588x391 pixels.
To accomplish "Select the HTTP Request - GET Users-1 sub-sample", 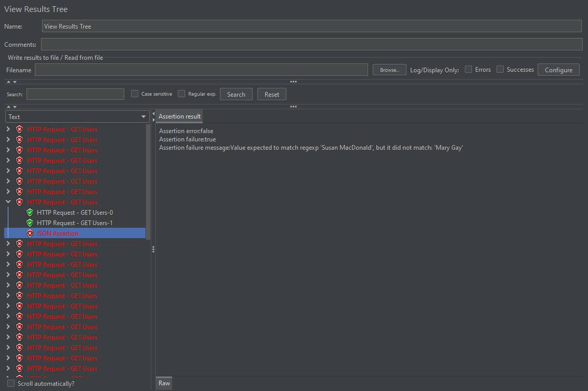I will 75,223.
